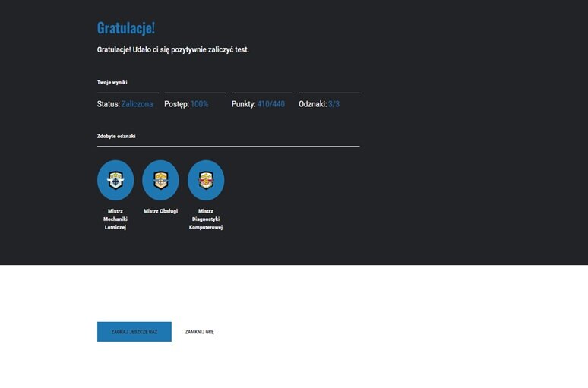
Task: Click the test passed congratulation sentence
Action: pyautogui.click(x=172, y=49)
